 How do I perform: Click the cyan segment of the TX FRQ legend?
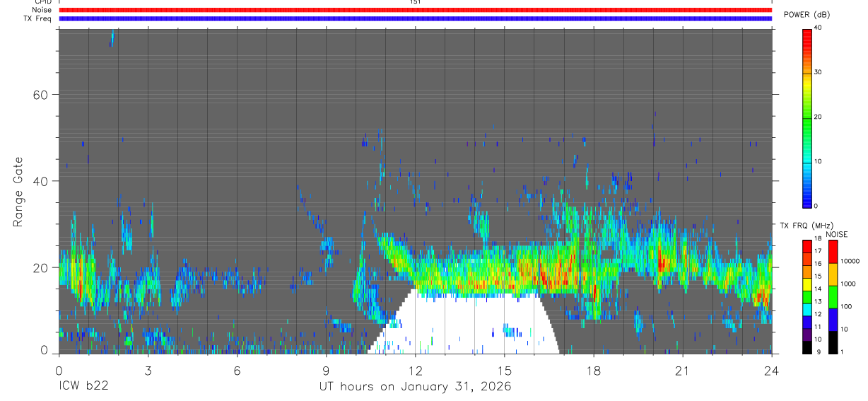[x=807, y=310]
